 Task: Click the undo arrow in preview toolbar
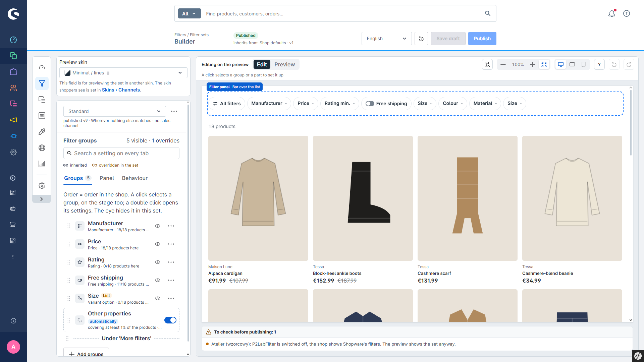(614, 64)
